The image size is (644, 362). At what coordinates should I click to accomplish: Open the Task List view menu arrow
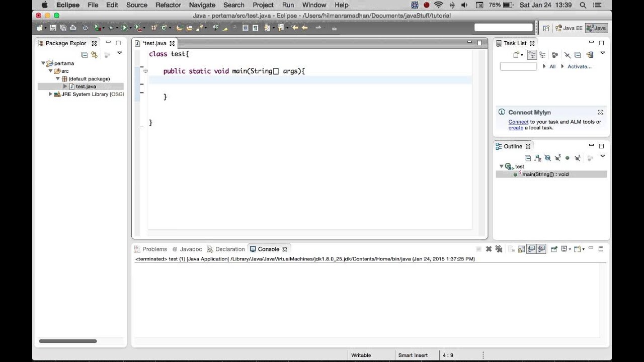pos(603,53)
